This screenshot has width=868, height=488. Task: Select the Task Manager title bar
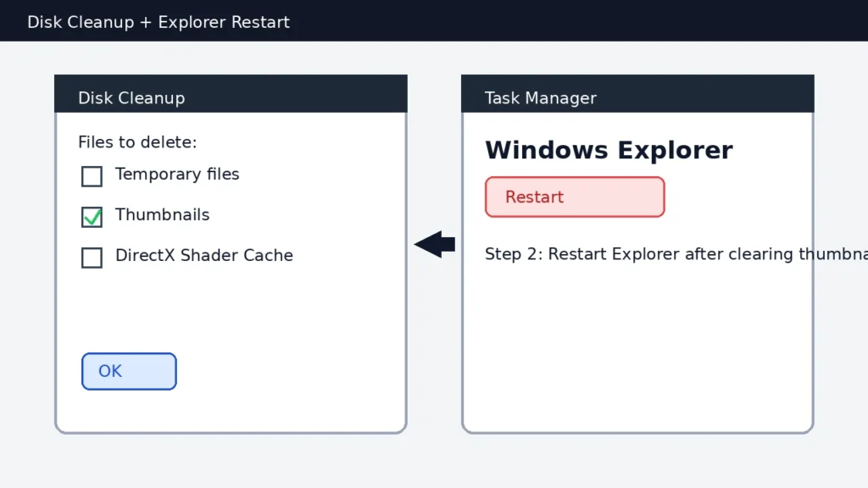click(x=637, y=93)
